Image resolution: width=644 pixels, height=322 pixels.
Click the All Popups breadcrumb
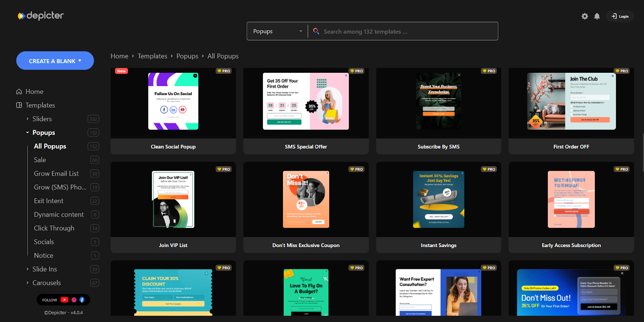pos(223,56)
